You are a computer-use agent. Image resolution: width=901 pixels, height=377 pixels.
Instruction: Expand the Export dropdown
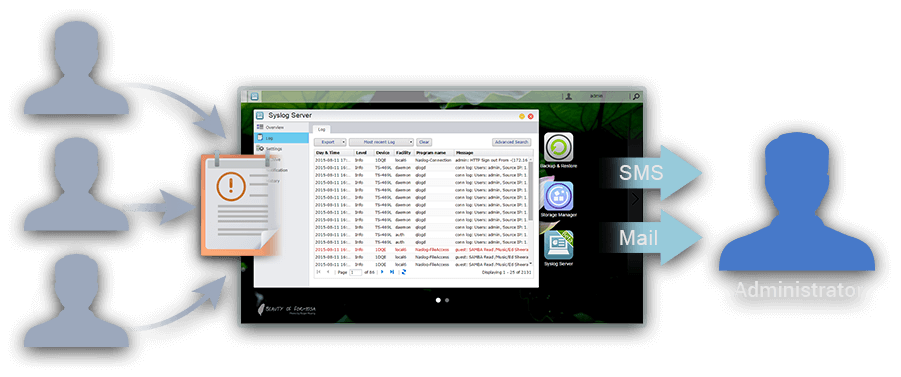(x=330, y=141)
